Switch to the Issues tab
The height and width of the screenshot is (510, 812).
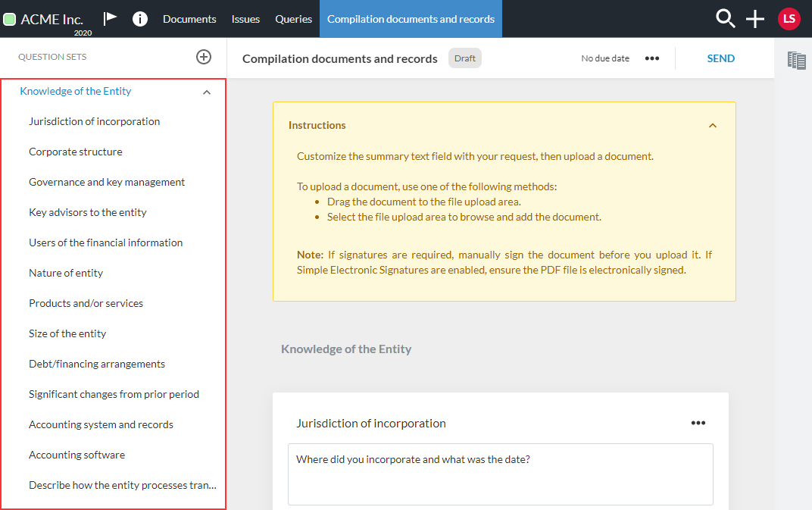pos(245,19)
